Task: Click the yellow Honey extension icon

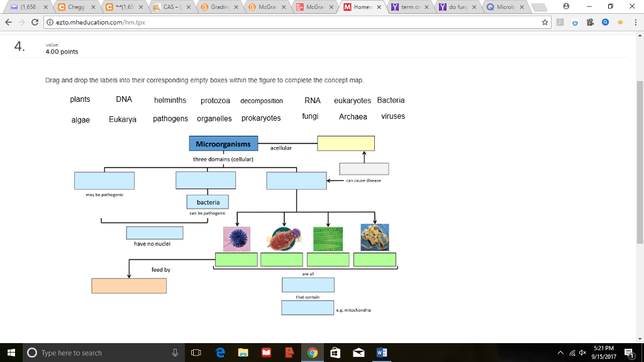Action: coord(619,22)
